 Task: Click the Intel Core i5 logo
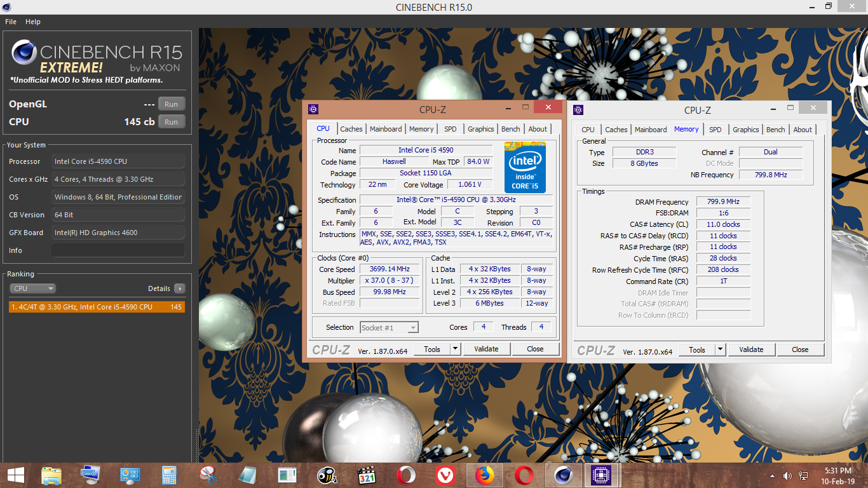click(x=524, y=167)
